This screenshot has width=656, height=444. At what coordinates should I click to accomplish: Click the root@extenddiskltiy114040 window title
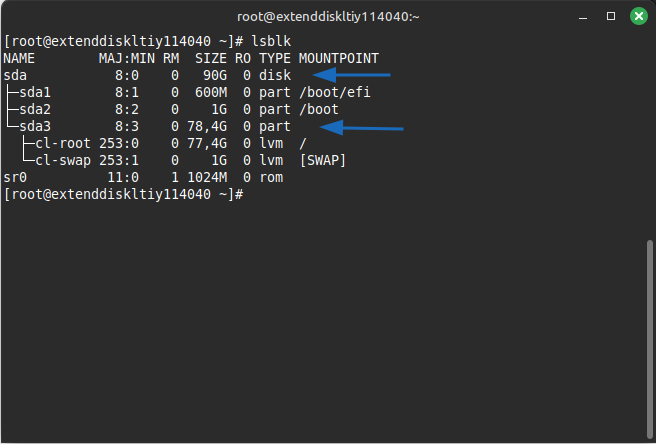click(x=327, y=16)
